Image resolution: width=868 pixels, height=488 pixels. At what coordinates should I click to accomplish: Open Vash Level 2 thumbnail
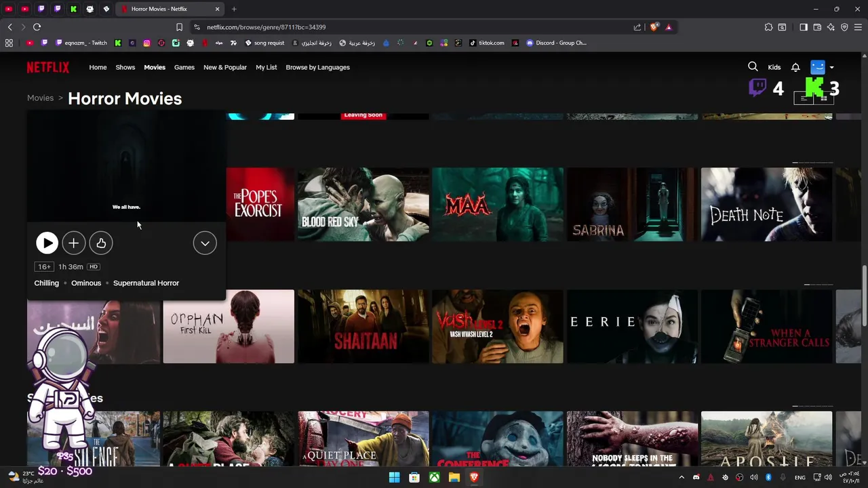tap(498, 326)
